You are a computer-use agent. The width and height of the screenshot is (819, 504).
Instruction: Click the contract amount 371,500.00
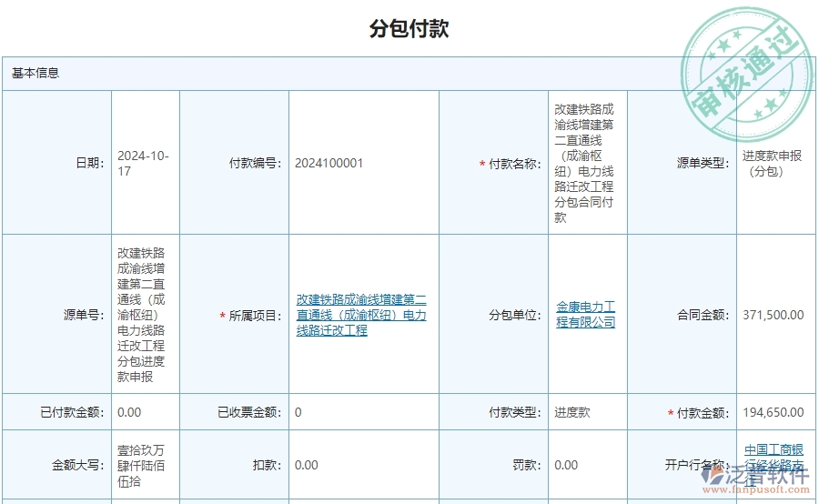pyautogui.click(x=773, y=316)
